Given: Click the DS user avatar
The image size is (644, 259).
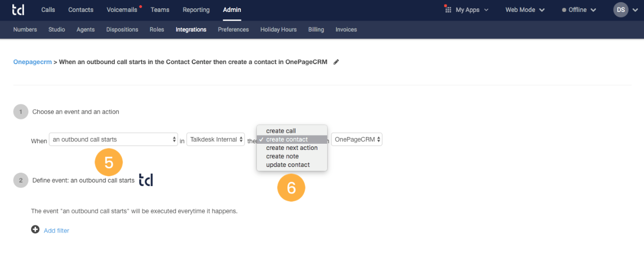Looking at the screenshot, I should (x=621, y=10).
